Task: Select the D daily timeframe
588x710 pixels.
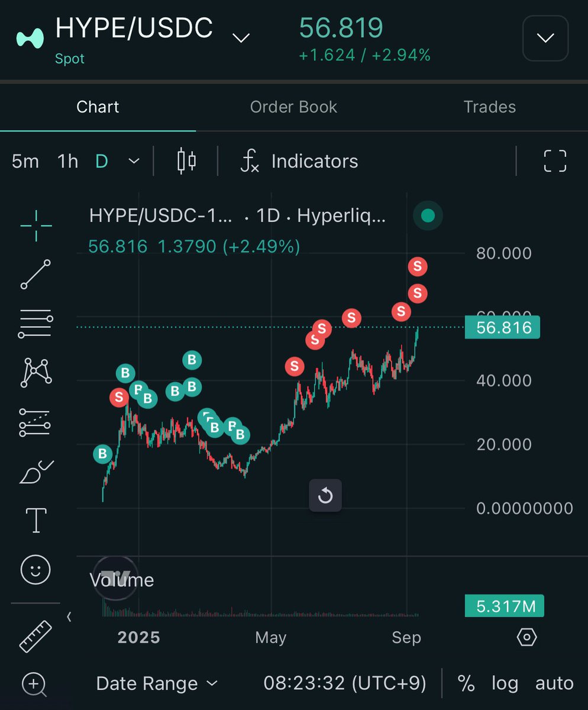Action: [102, 161]
